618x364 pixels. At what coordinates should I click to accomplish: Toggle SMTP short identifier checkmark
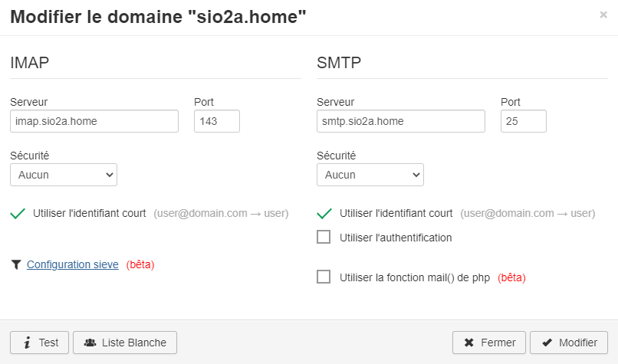tap(324, 213)
